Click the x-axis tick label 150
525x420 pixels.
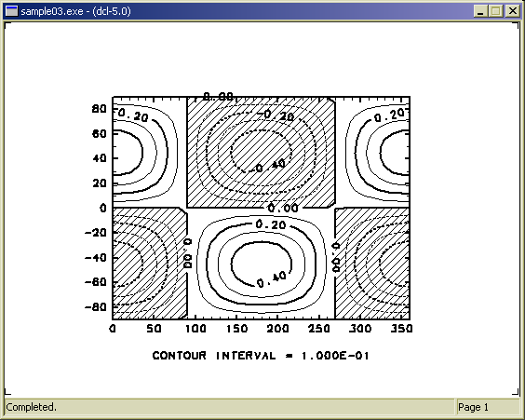(236, 329)
